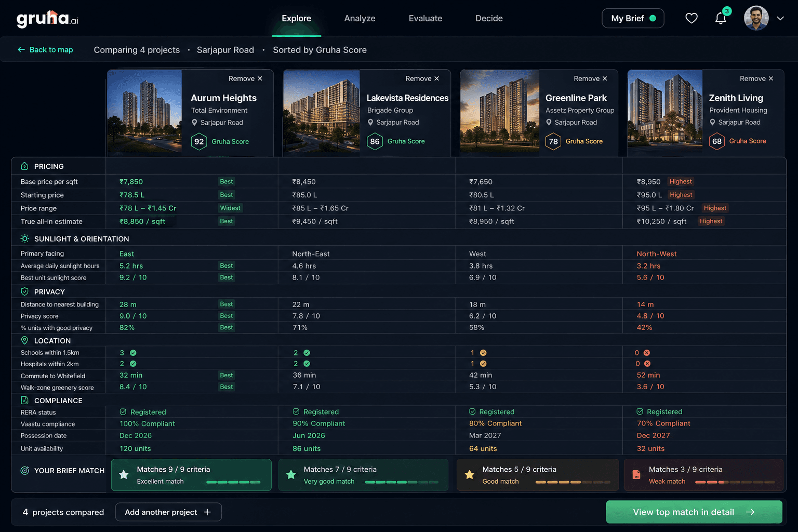Click Lakevista possession date Jun 2026

point(309,436)
